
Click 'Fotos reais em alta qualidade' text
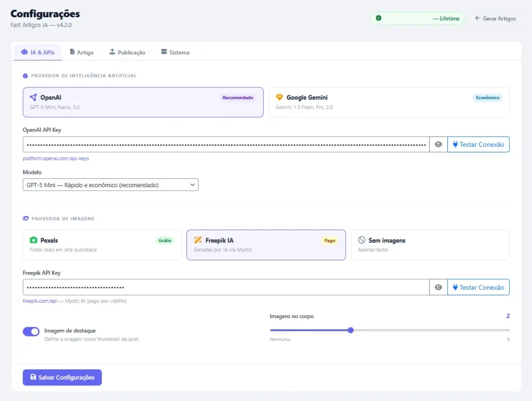click(x=63, y=250)
